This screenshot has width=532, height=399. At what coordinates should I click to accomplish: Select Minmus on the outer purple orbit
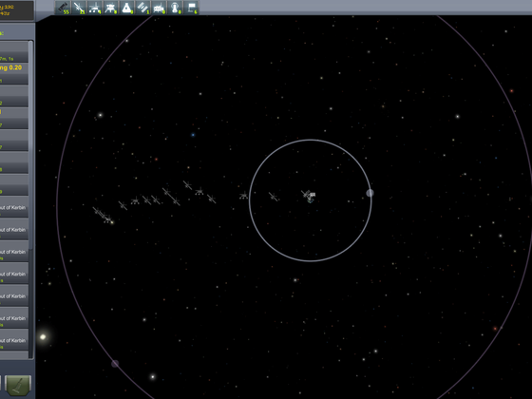[115, 364]
